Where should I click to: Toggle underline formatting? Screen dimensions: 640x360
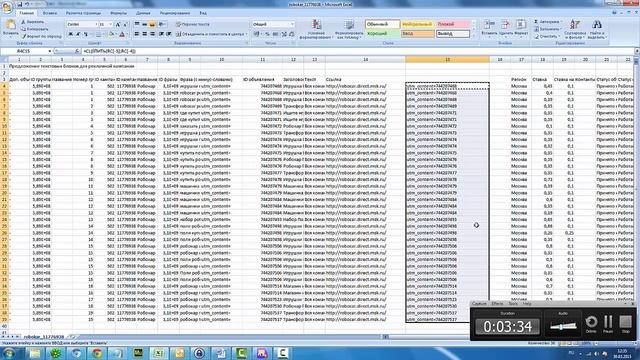click(85, 34)
